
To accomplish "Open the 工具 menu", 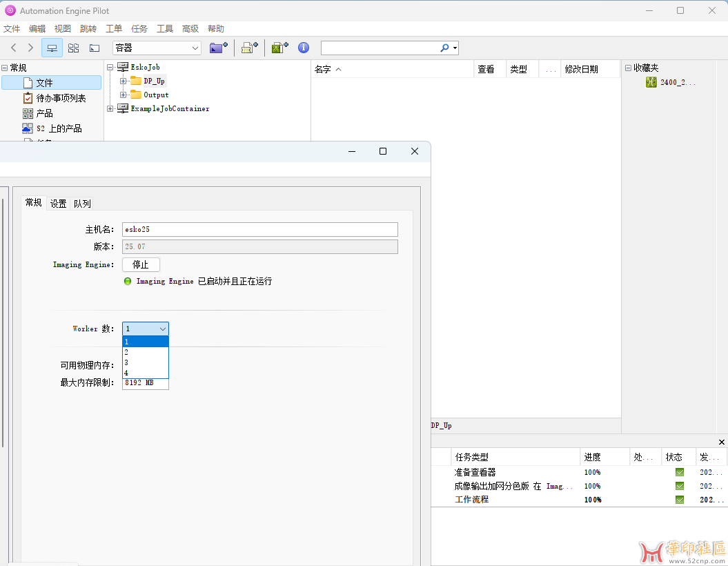I will point(165,29).
